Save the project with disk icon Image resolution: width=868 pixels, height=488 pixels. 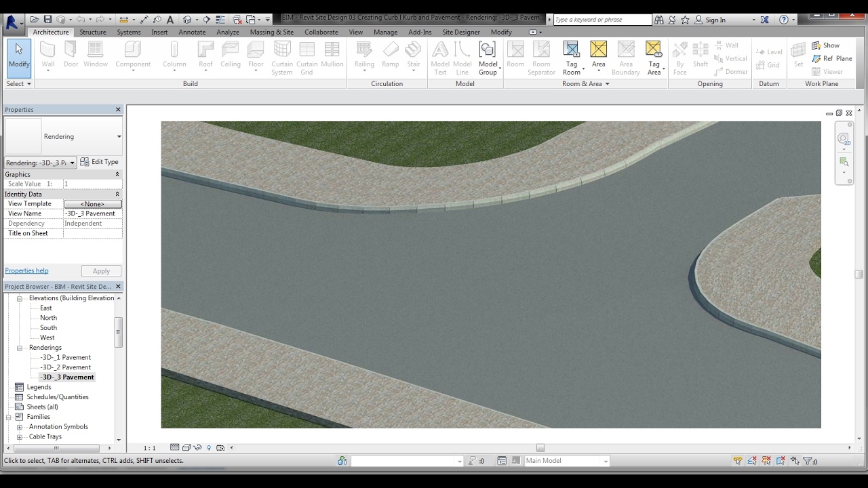[x=47, y=20]
